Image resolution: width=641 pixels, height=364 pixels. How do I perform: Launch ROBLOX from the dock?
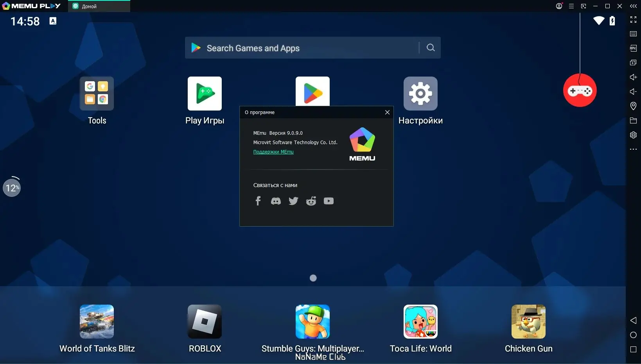205,321
